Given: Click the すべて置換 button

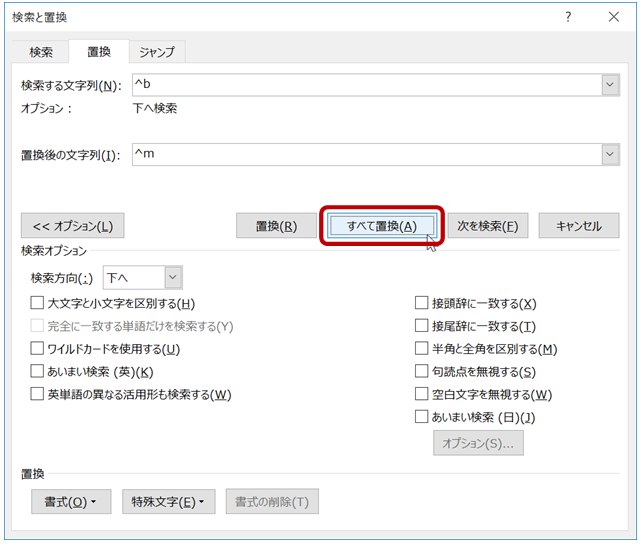Looking at the screenshot, I should coord(381,226).
